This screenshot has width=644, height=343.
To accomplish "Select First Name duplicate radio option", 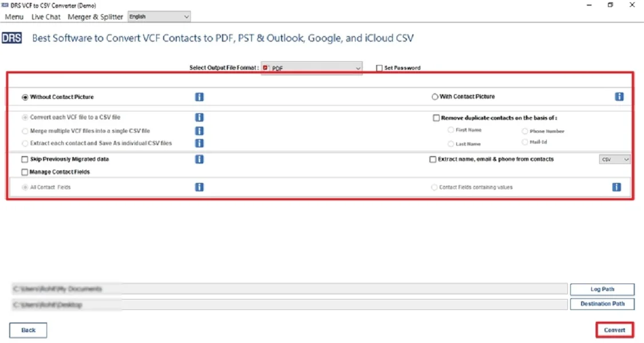I will point(451,130).
